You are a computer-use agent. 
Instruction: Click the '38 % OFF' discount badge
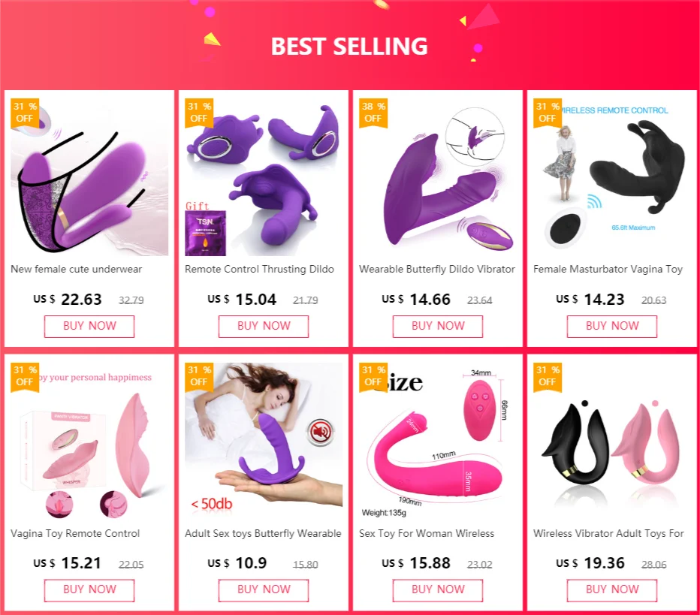373,113
